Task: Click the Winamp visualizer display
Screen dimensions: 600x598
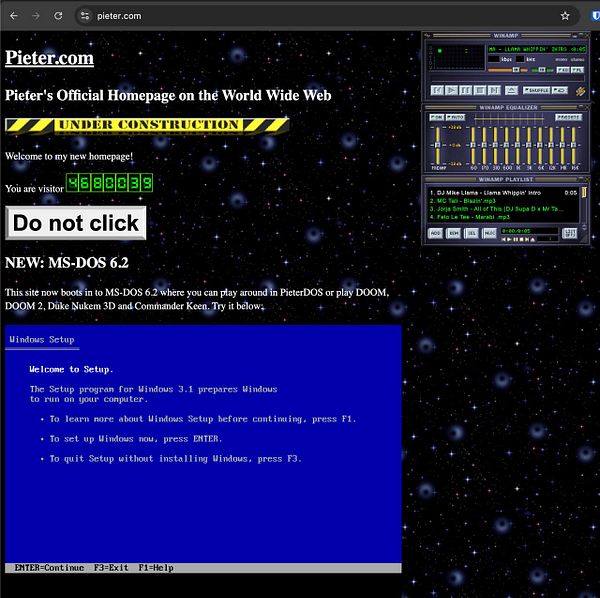Action: click(459, 57)
